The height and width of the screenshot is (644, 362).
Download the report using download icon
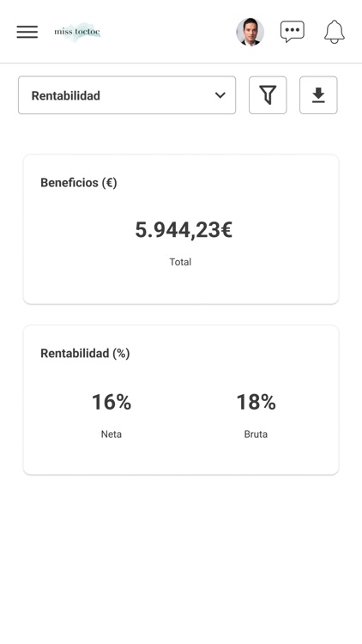pos(318,94)
